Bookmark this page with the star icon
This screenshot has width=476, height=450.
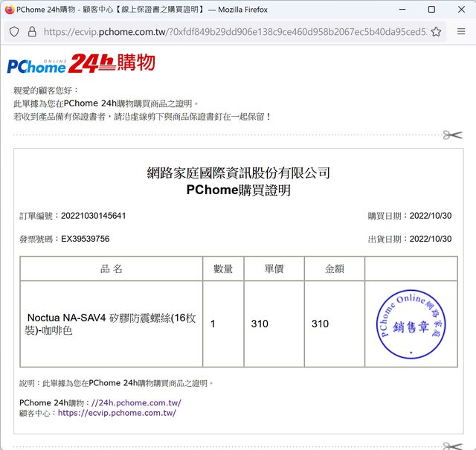pyautogui.click(x=437, y=32)
